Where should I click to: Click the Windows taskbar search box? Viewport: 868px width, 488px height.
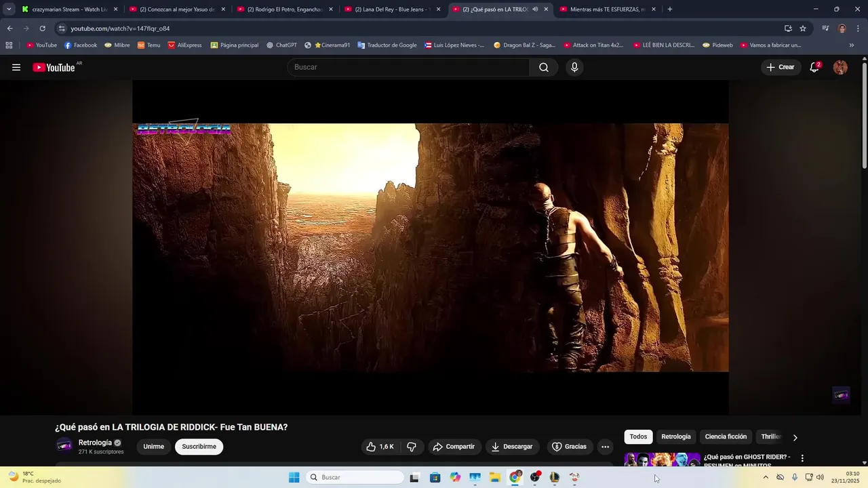tap(354, 477)
